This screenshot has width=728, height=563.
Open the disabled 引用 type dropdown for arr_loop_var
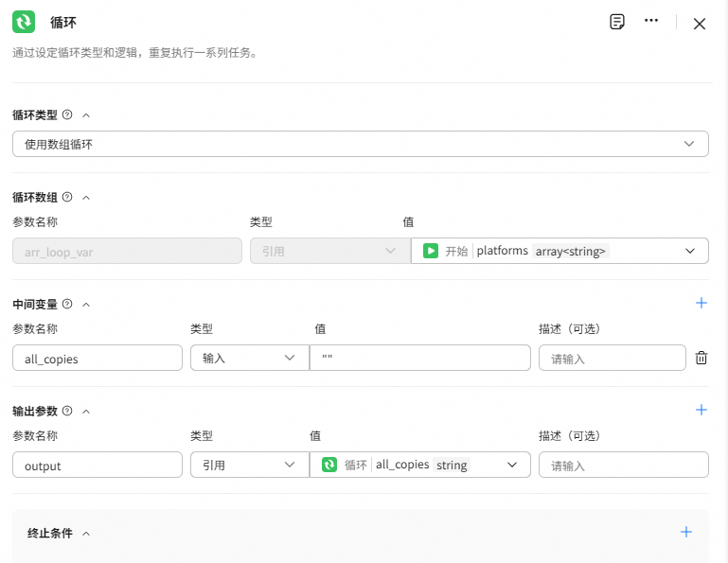click(x=330, y=251)
